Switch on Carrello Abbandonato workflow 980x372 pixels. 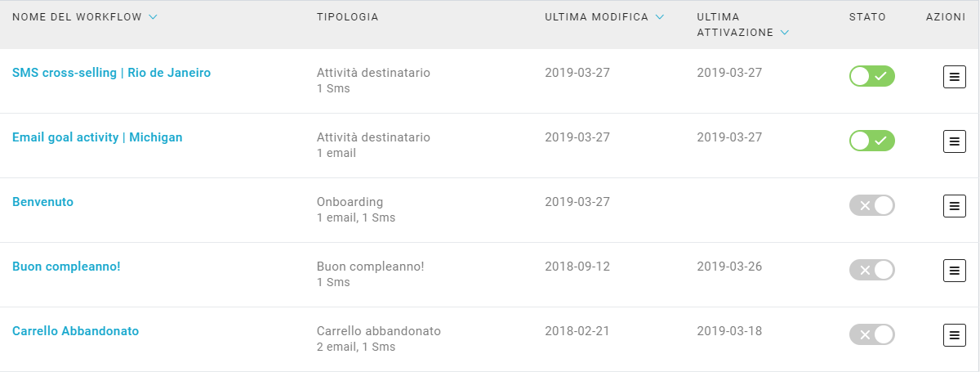872,334
